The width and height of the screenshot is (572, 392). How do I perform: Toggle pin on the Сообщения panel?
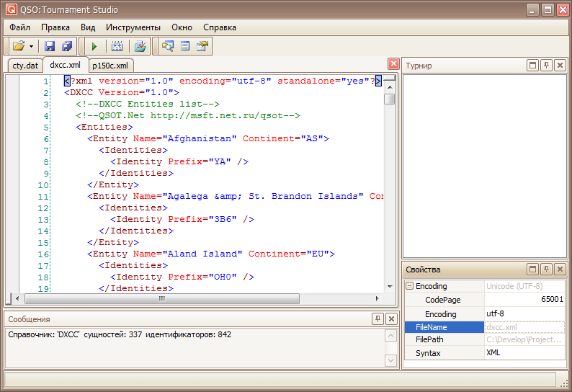point(378,318)
